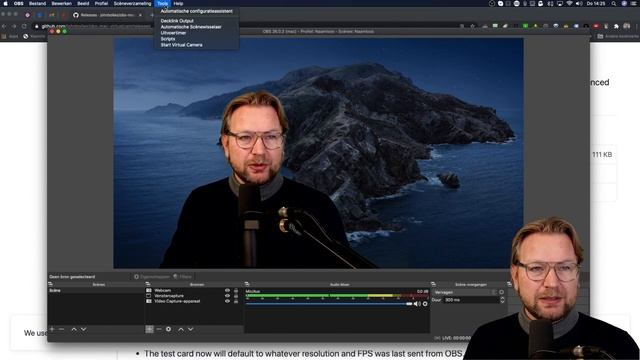Image resolution: width=640 pixels, height=360 pixels.
Task: Select the GitHub Releases tab in Chrome
Action: (108, 15)
